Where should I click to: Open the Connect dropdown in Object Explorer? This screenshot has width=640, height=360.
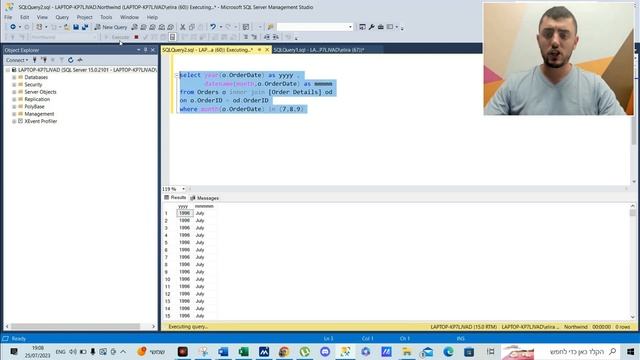click(17, 60)
